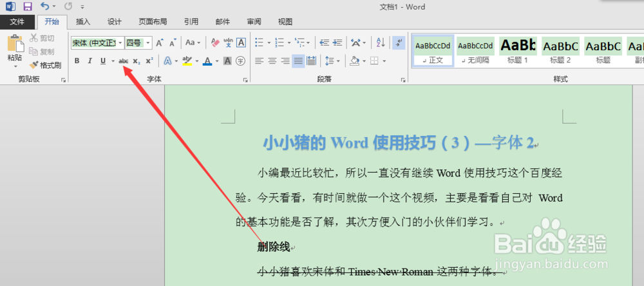Click the 删除线 heading in document
This screenshot has height=286, width=644.
[274, 247]
